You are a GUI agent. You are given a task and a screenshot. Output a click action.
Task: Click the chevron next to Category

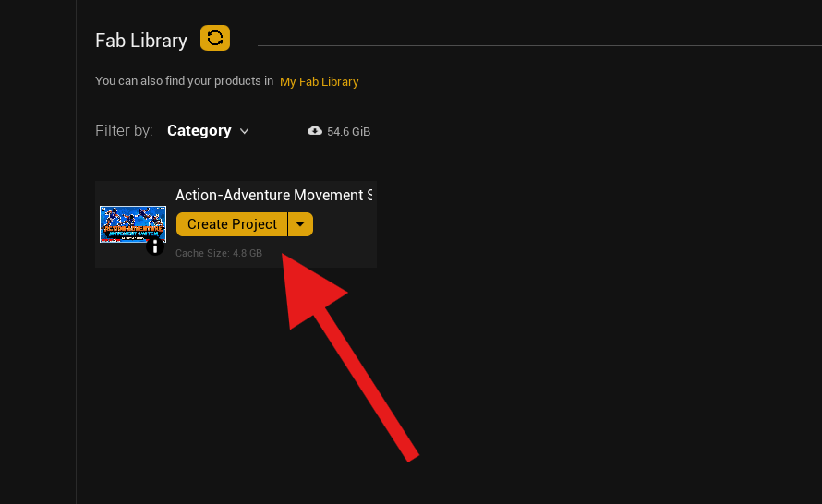245,131
